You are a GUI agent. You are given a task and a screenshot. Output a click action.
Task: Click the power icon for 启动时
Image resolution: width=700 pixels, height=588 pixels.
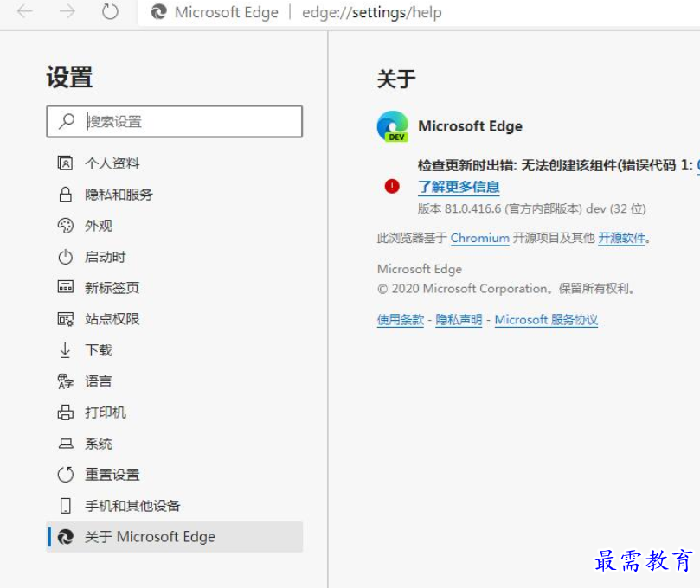pos(65,257)
